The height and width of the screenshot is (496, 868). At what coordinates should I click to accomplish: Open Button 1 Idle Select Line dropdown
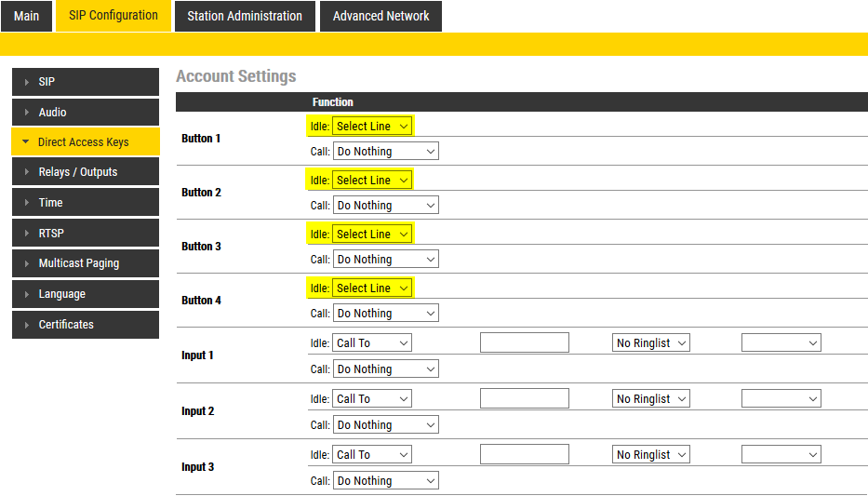pos(372,127)
